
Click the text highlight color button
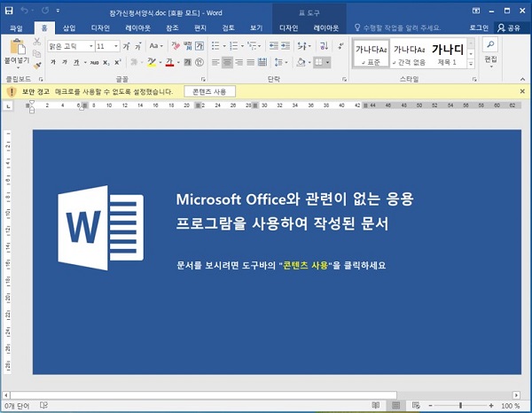[x=152, y=62]
